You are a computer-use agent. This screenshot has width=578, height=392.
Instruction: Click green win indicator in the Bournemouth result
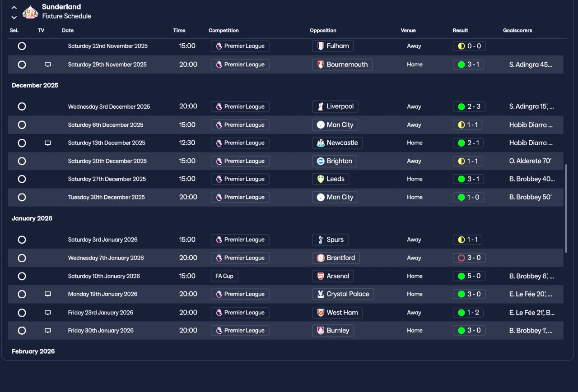pyautogui.click(x=461, y=65)
